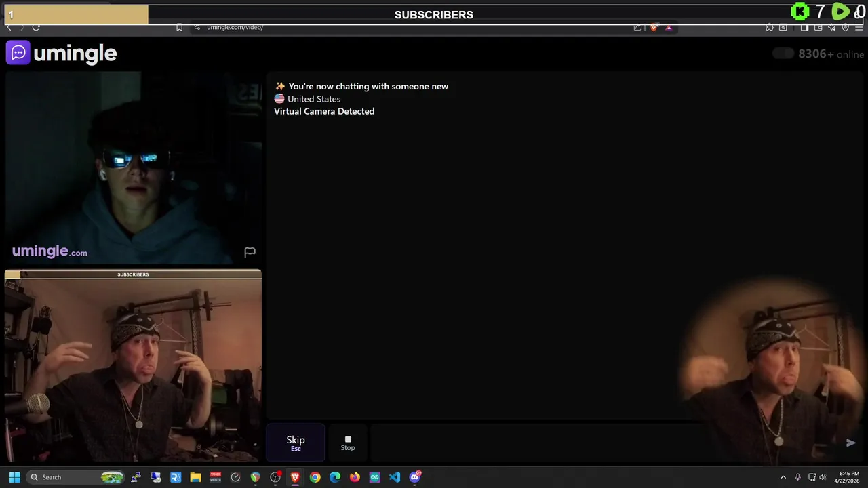Open OBS Studio icon with red badge
The width and height of the screenshot is (868, 488).
point(275,477)
